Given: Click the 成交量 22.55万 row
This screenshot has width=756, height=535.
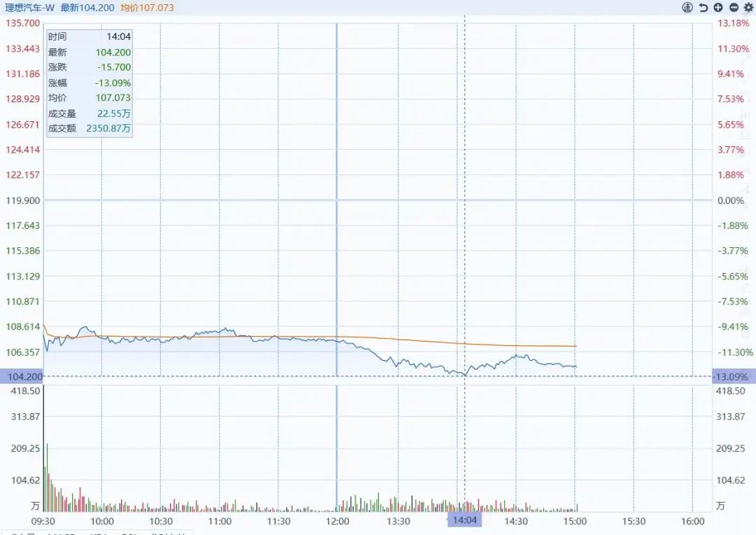Looking at the screenshot, I should [x=89, y=113].
